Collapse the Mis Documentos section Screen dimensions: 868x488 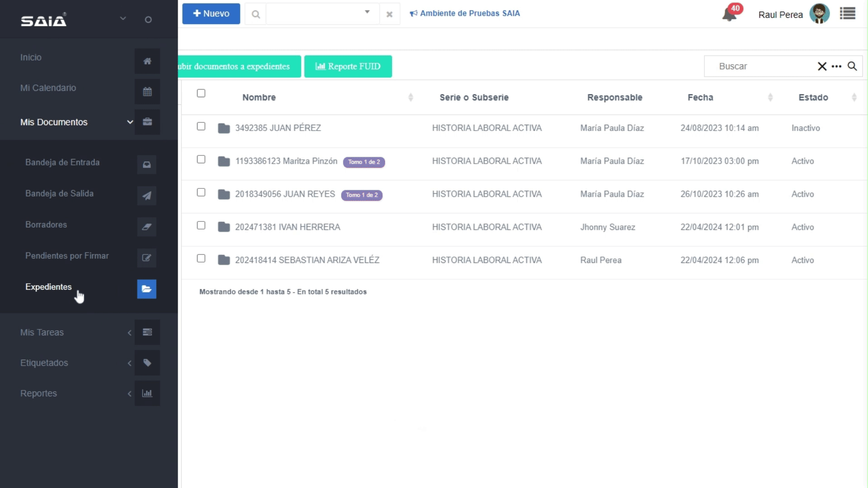pos(54,122)
